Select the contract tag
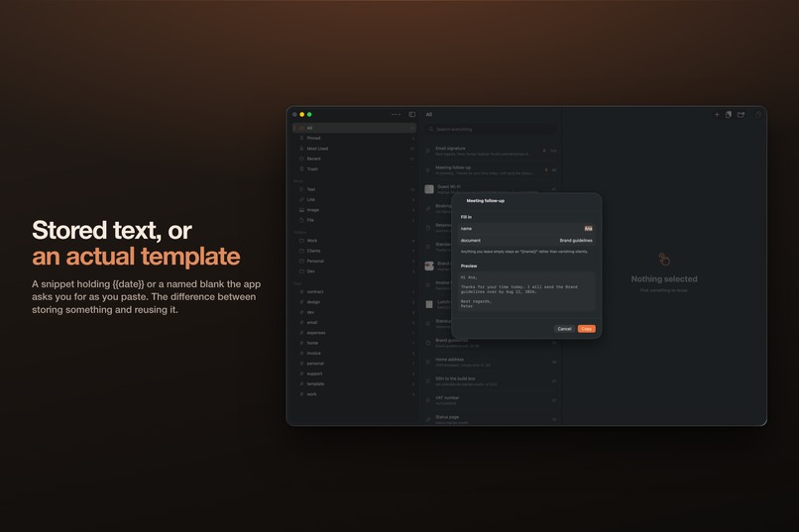This screenshot has height=532, width=799. 354,291
